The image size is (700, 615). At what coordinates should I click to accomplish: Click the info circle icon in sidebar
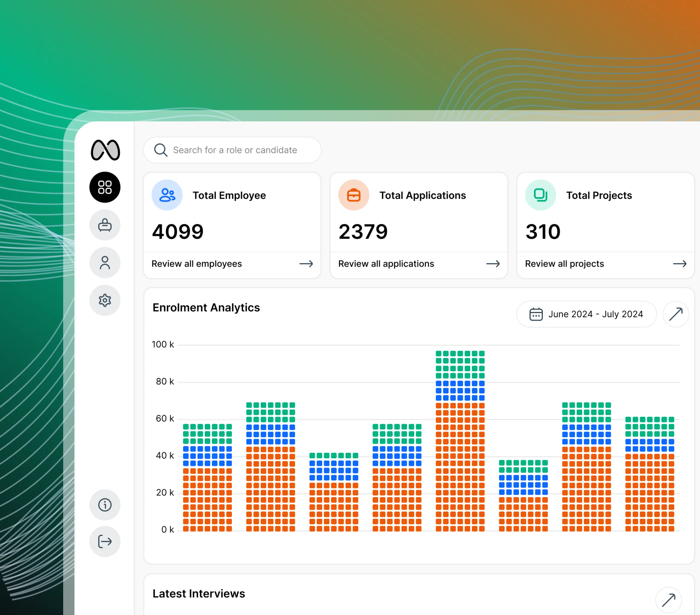[105, 505]
